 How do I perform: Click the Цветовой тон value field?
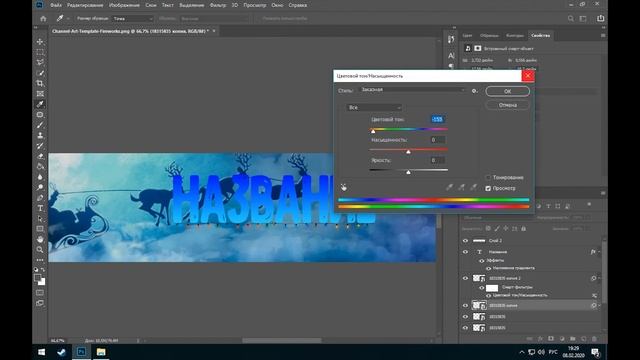click(438, 119)
